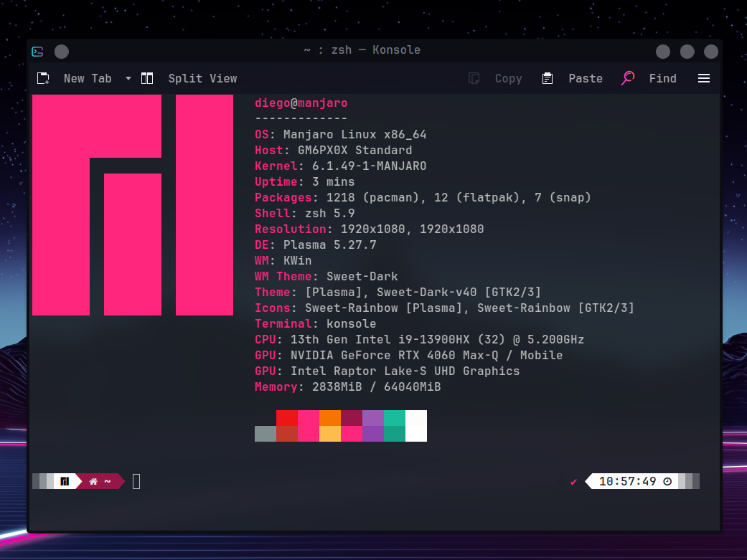Click the "DE: Plasma 5.27.7" line
The image size is (747, 560).
click(x=316, y=245)
